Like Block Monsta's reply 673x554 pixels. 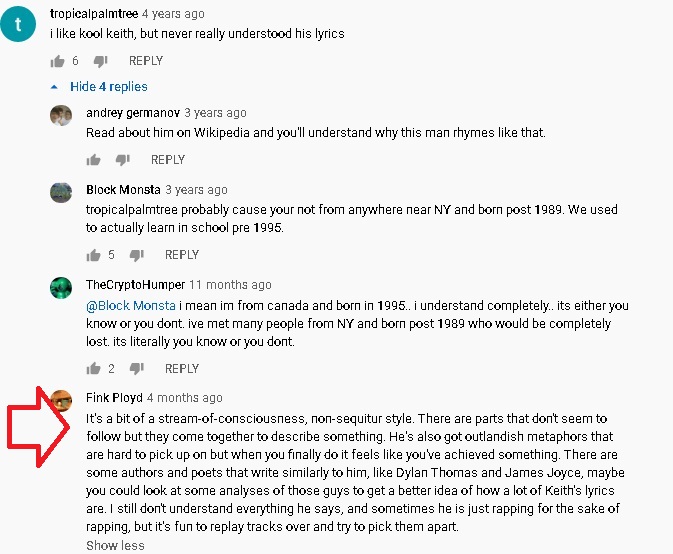tap(93, 255)
